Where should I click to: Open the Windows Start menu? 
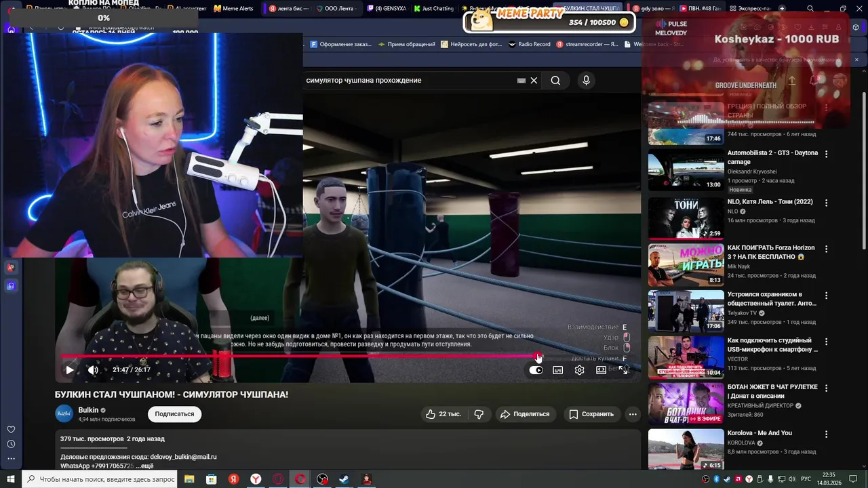click(x=11, y=479)
